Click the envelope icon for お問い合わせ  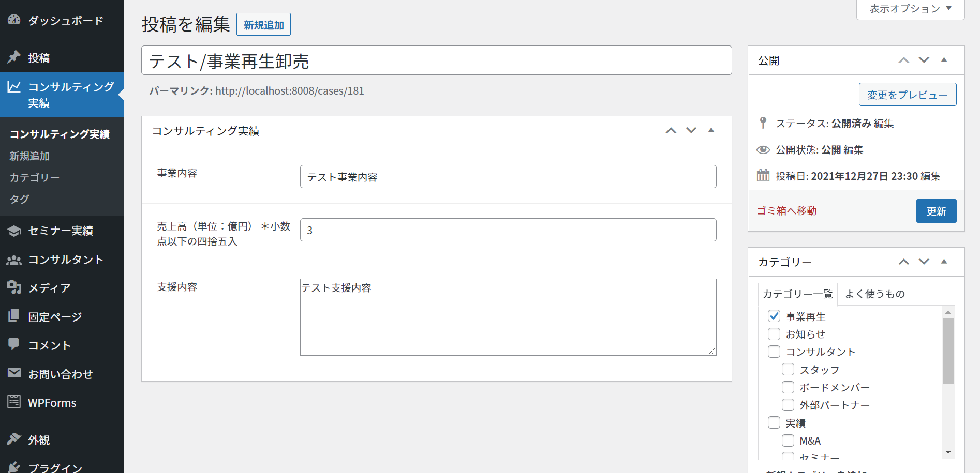[x=14, y=373]
